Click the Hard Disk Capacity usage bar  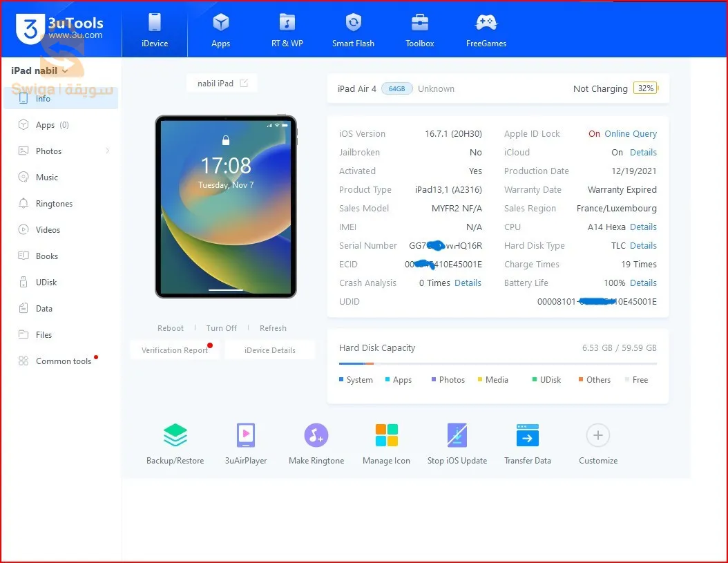497,363
